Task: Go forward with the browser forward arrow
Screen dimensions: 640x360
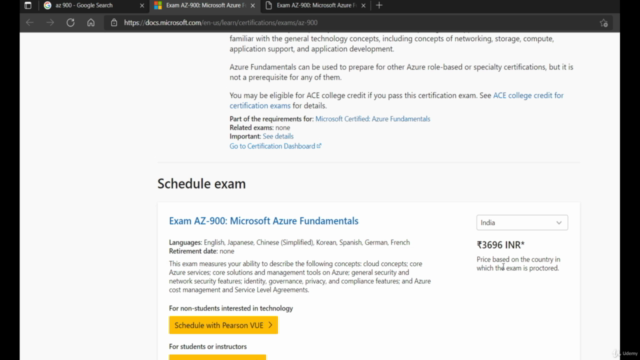Action: tap(50, 22)
